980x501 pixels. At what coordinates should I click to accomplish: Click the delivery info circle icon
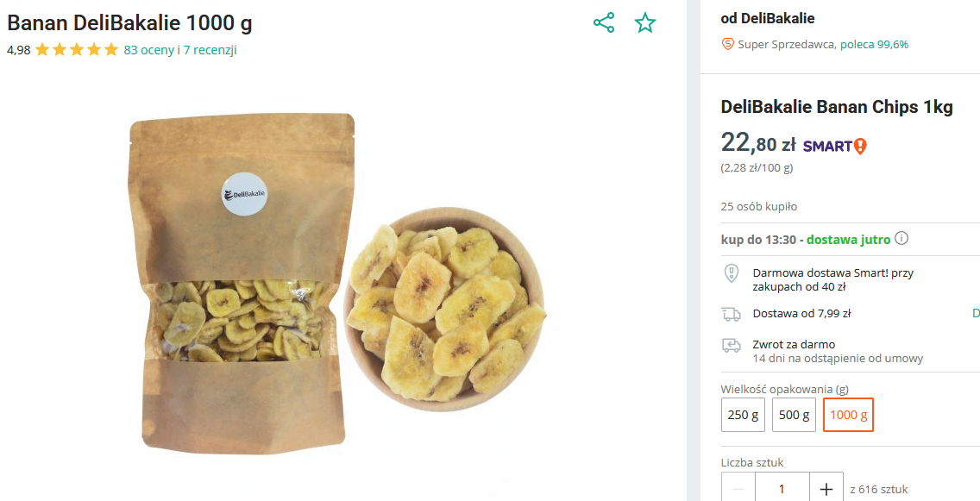tap(902, 239)
